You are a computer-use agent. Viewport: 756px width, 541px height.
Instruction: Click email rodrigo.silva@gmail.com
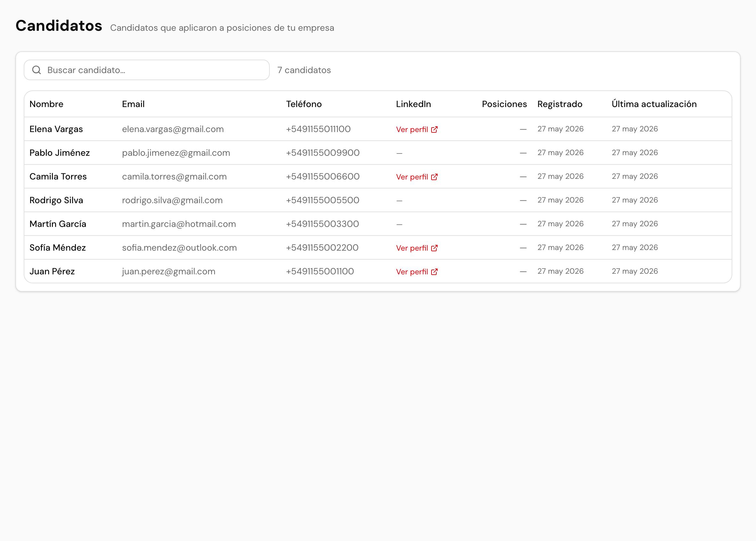tap(172, 200)
